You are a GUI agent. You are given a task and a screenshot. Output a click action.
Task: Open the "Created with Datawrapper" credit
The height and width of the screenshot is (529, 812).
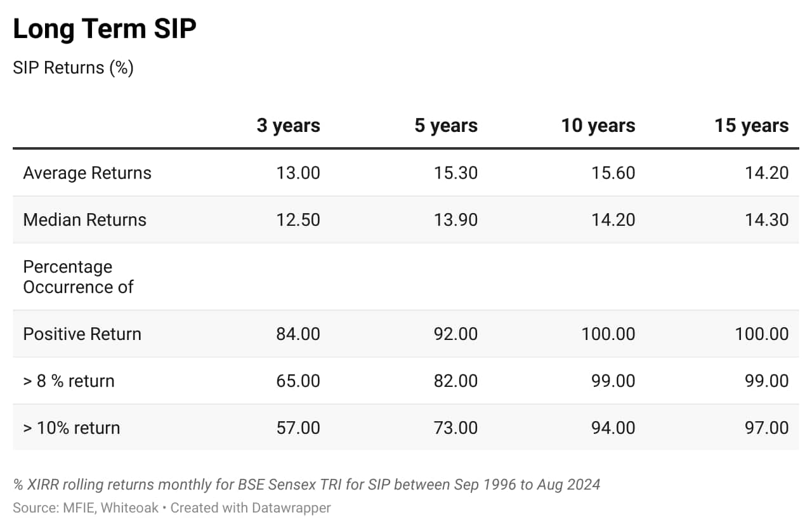(251, 507)
